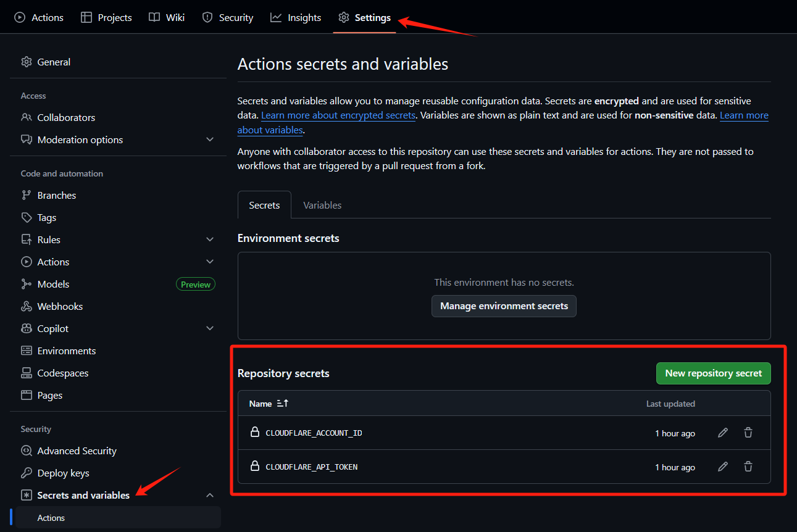Click the sort icon beside Name column
797x532 pixels.
[283, 403]
